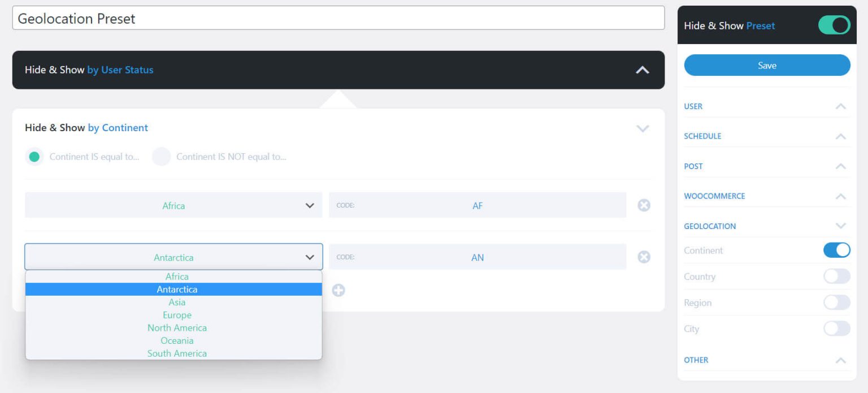The image size is (868, 393).
Task: Choose Asia from the open continent dropdown
Action: pyautogui.click(x=177, y=302)
